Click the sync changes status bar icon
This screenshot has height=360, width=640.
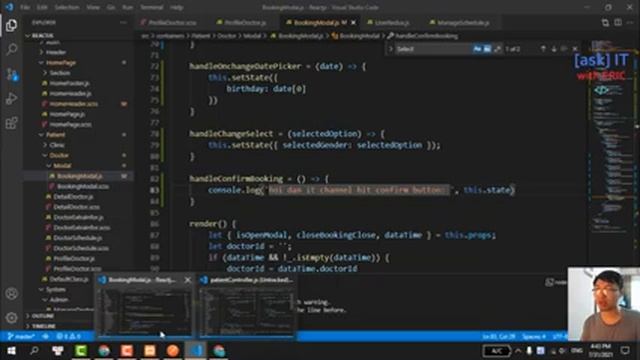coord(46,337)
